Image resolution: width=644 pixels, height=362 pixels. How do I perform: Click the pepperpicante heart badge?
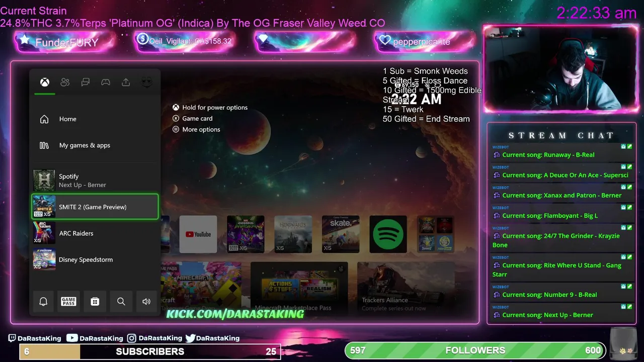424,42
